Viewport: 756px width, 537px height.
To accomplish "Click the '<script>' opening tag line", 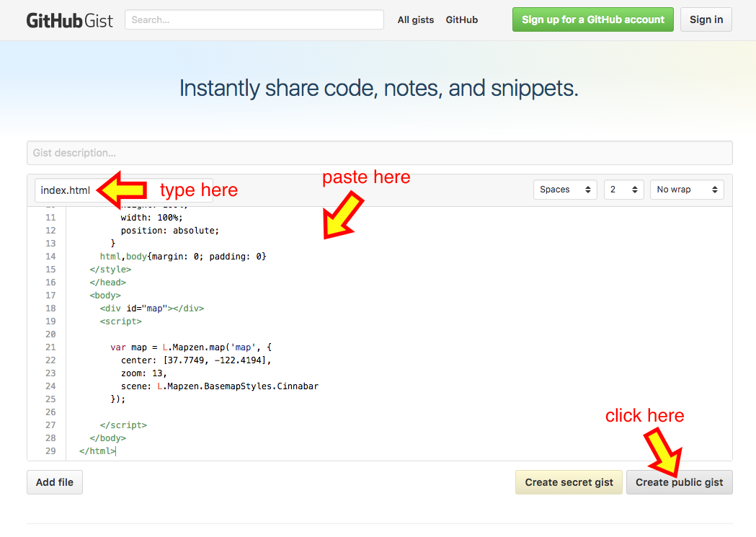I will click(120, 321).
